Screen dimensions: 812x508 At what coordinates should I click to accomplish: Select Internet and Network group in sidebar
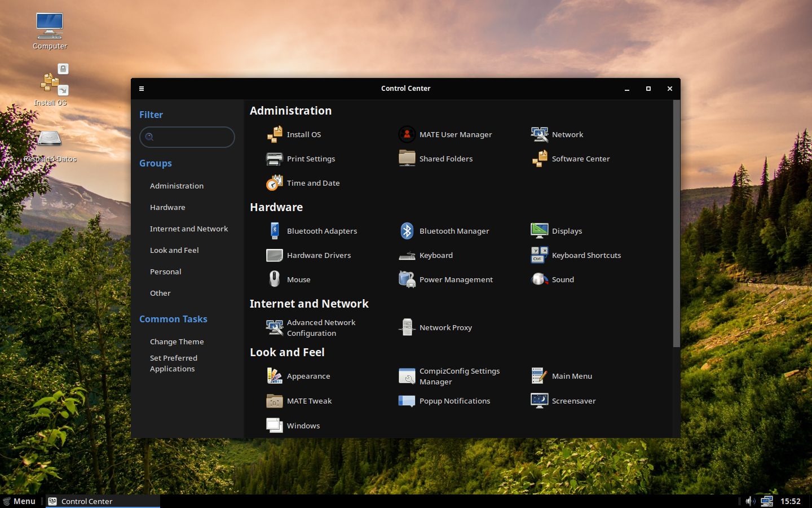(189, 229)
